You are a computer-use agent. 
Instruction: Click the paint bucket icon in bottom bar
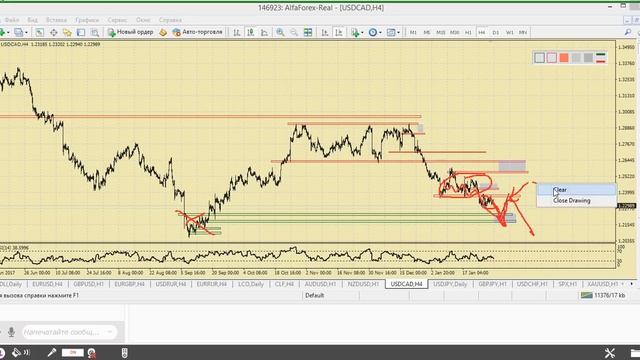click(16, 352)
